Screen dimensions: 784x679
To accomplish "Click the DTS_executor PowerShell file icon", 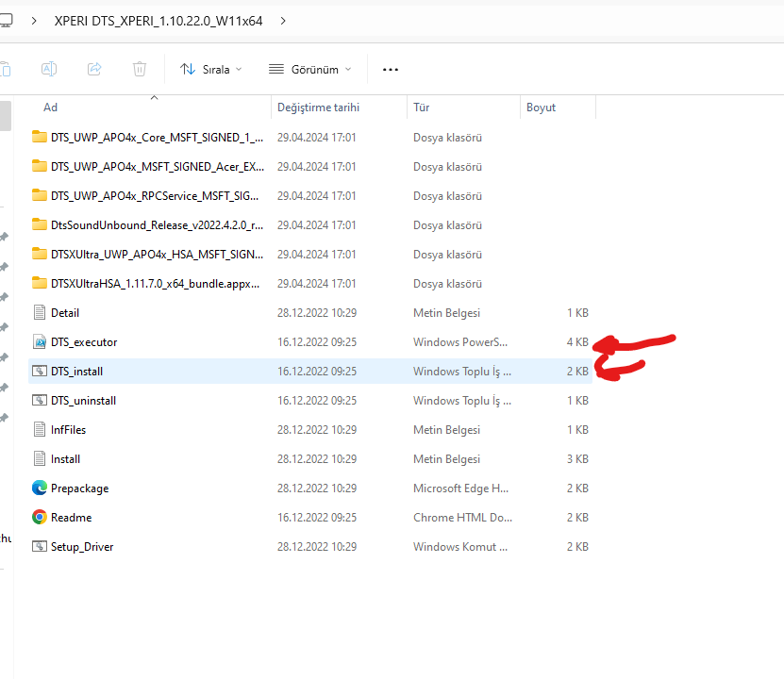I will click(x=40, y=341).
